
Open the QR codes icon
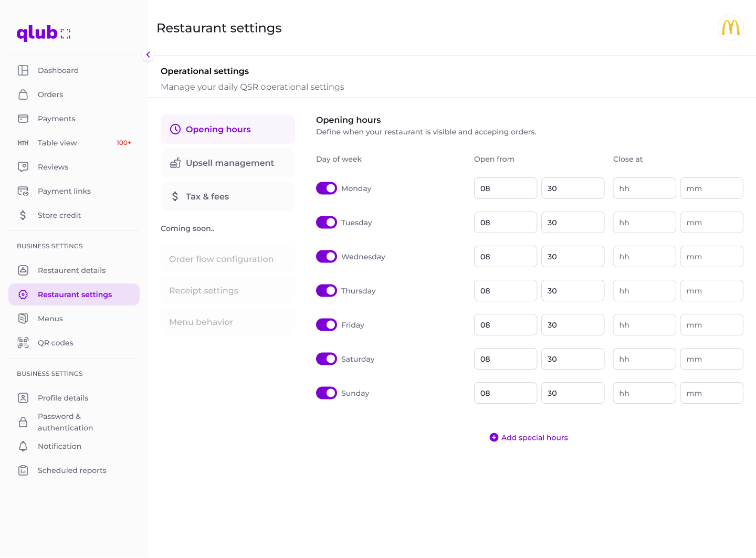coord(23,343)
